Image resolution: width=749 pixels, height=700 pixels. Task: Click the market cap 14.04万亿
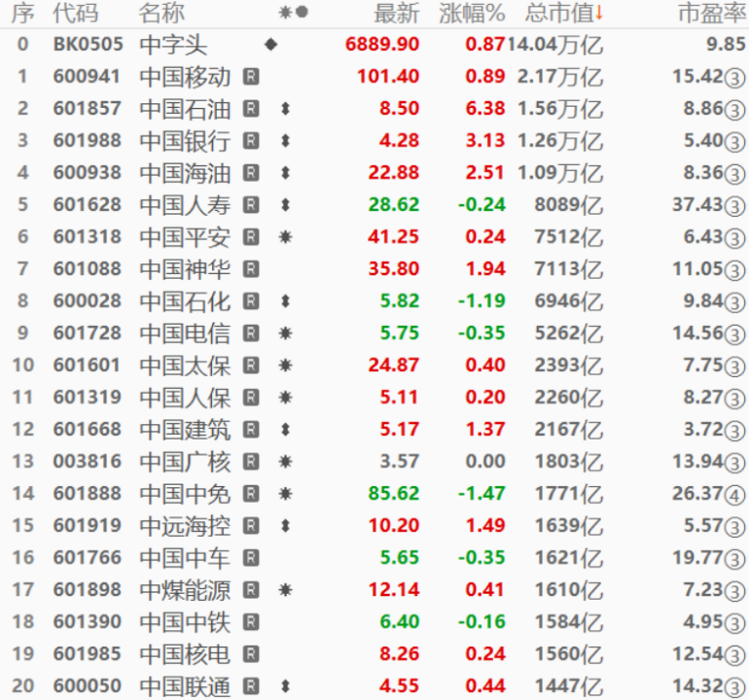[x=555, y=45]
